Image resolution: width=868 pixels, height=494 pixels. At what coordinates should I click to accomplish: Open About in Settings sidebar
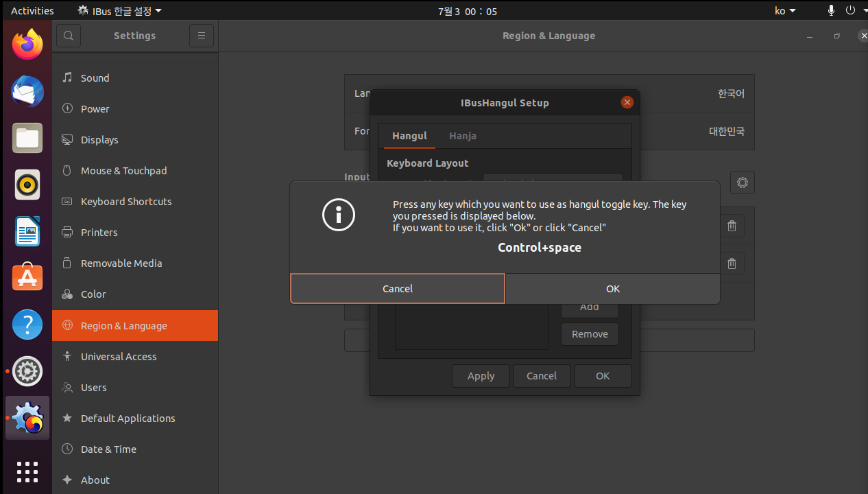(x=135, y=480)
